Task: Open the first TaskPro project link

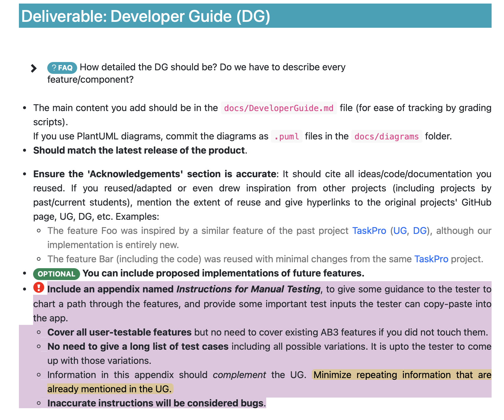Action: tap(369, 231)
